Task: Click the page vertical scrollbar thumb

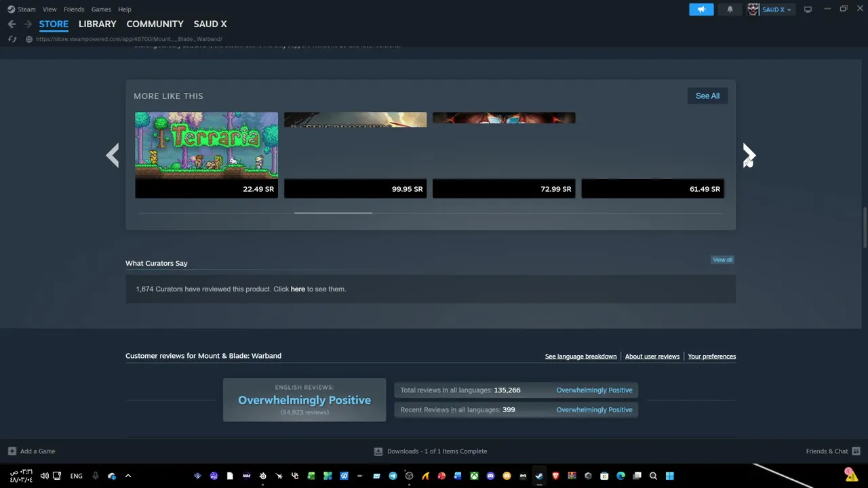Action: 864,228
